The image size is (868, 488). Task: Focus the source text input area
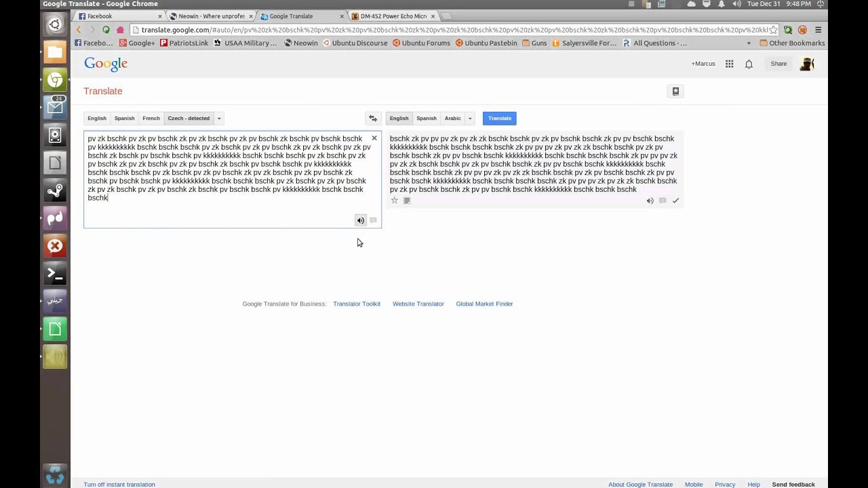tap(233, 180)
